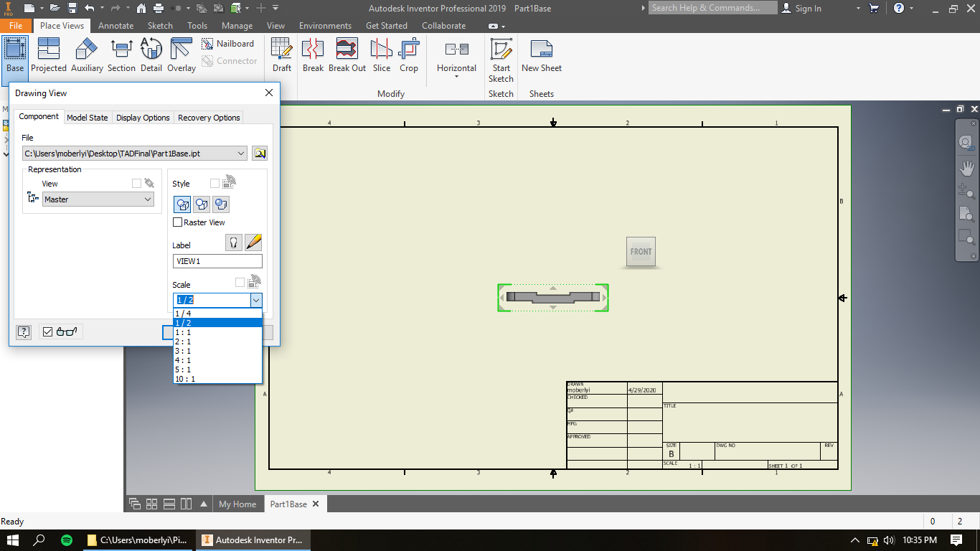Create a Draft view
This screenshot has height=551, width=980.
282,55
